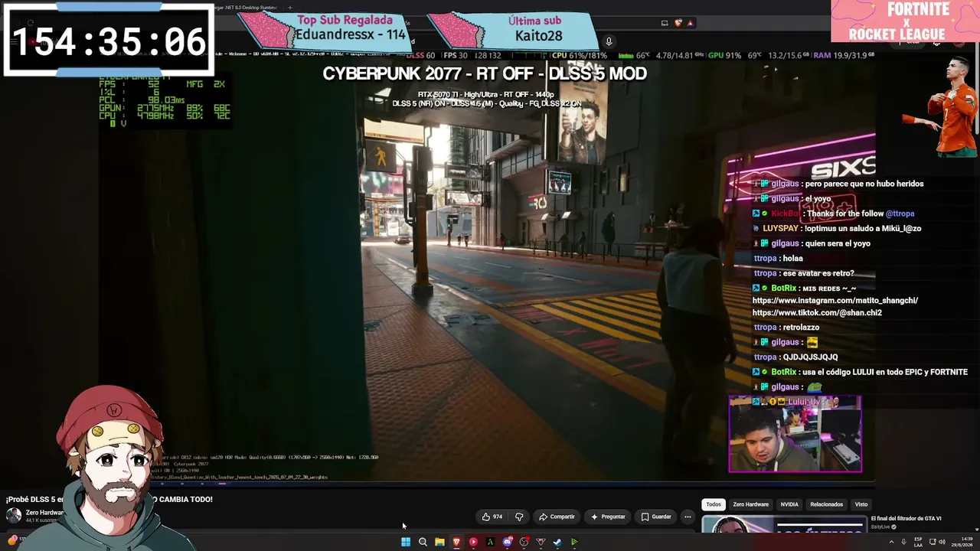Click the Kaito28 latest sub banner
The height and width of the screenshot is (551, 980).
point(514,30)
